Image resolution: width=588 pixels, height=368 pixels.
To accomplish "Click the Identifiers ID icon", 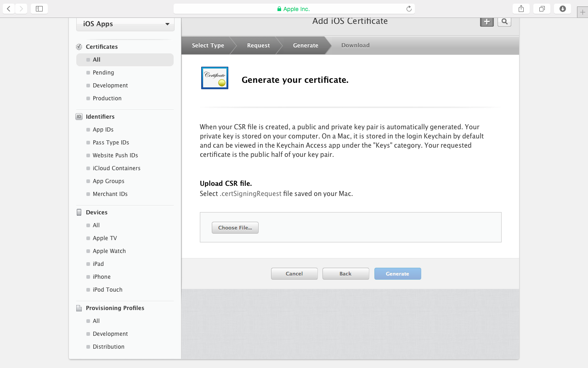I will tap(79, 116).
